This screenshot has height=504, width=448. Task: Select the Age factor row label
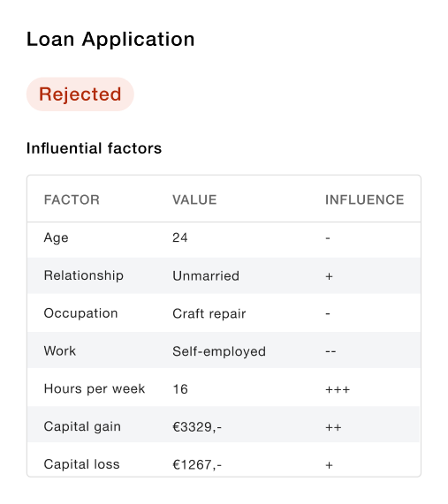(x=56, y=237)
